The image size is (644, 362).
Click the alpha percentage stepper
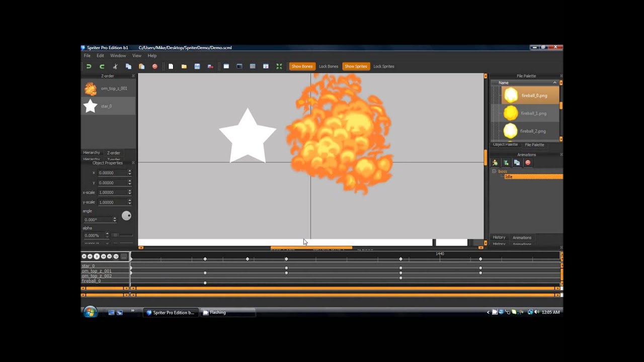tap(107, 235)
